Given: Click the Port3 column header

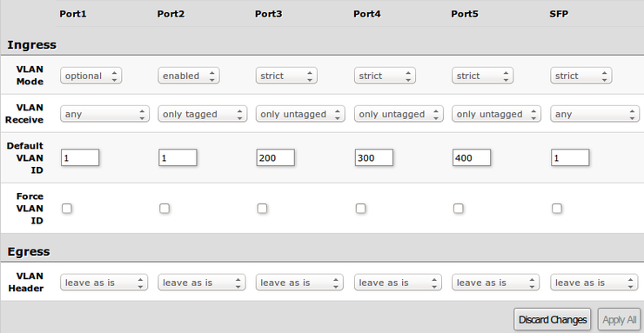Looking at the screenshot, I should coord(269,14).
